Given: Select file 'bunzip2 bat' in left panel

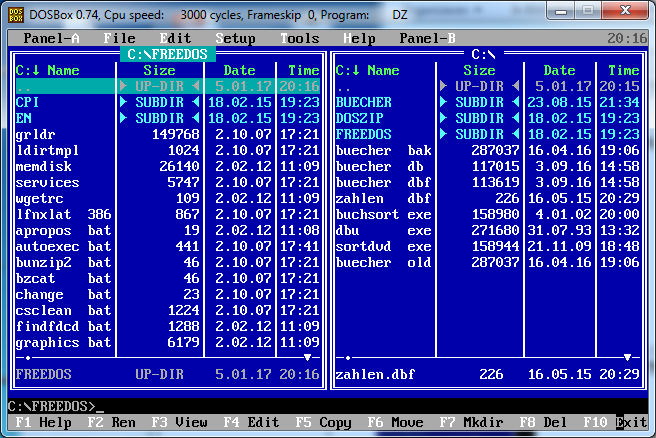Looking at the screenshot, I should point(168,262).
